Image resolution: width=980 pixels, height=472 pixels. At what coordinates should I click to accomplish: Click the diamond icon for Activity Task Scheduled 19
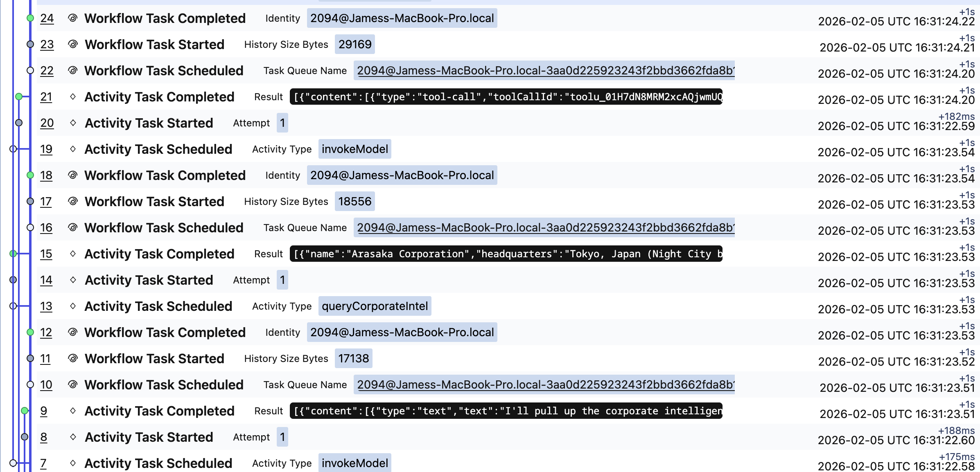coord(72,149)
